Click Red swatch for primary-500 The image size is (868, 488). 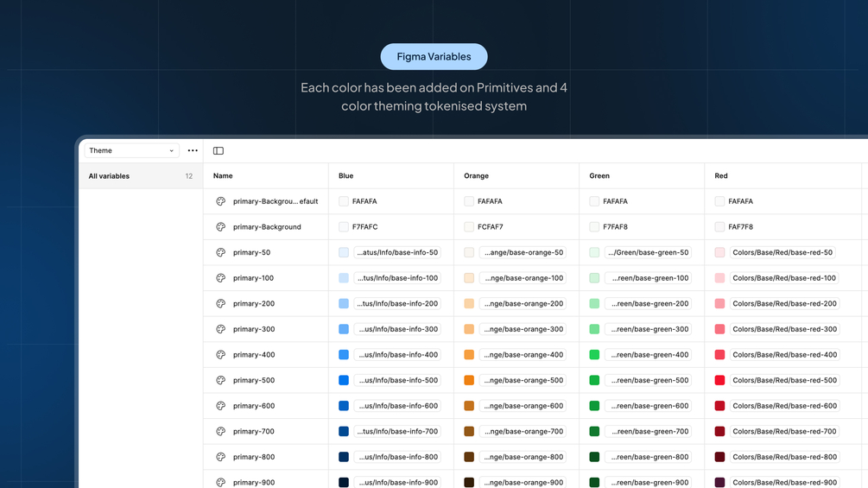719,380
